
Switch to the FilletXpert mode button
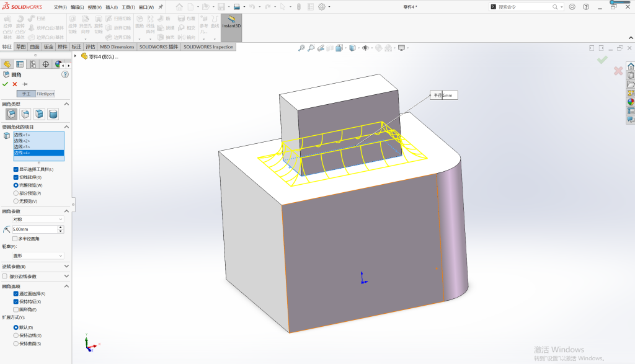coord(45,94)
